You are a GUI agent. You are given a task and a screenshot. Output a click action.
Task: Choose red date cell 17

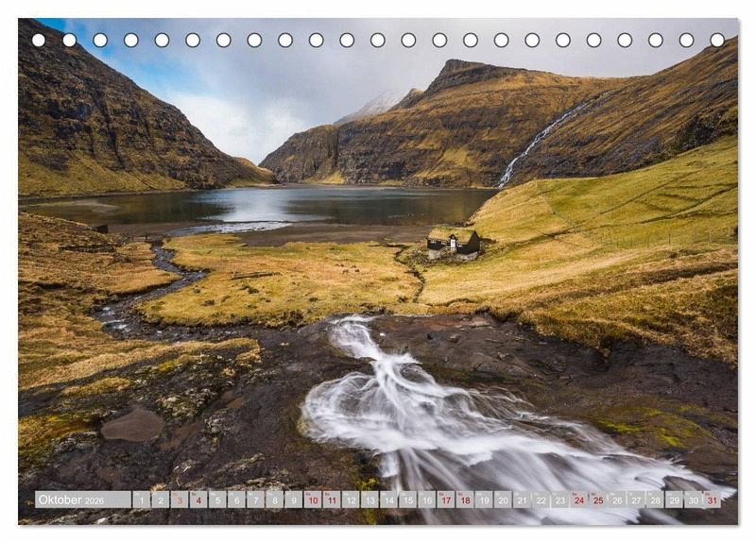click(445, 500)
